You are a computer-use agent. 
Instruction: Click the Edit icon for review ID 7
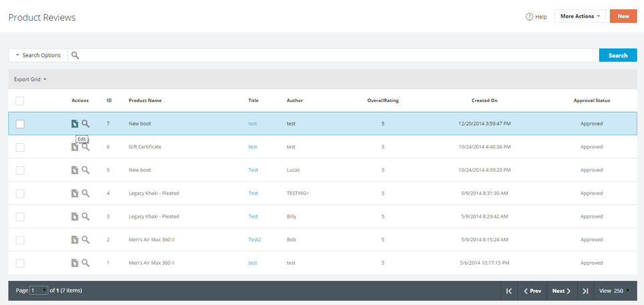click(x=74, y=124)
